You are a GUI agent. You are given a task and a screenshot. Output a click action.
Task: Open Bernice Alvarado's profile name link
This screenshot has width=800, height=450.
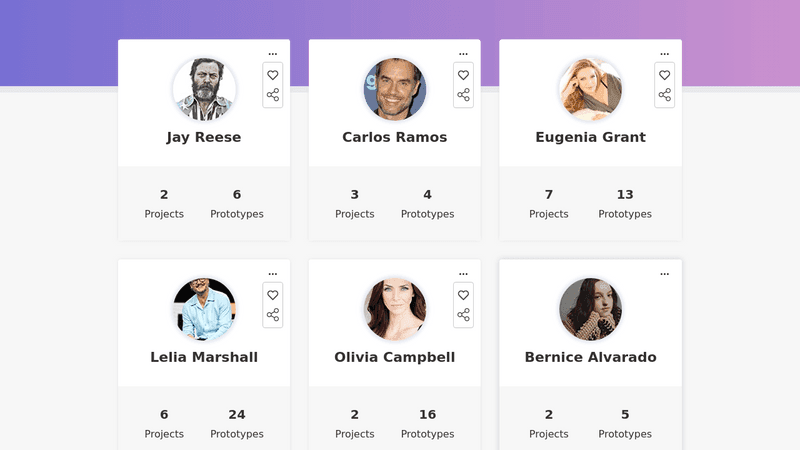[x=590, y=357]
